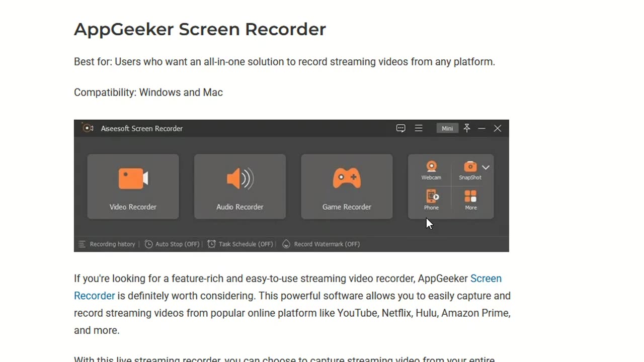Click the 'Best for: Users who want' line
The width and height of the screenshot is (644, 362).
(x=284, y=62)
